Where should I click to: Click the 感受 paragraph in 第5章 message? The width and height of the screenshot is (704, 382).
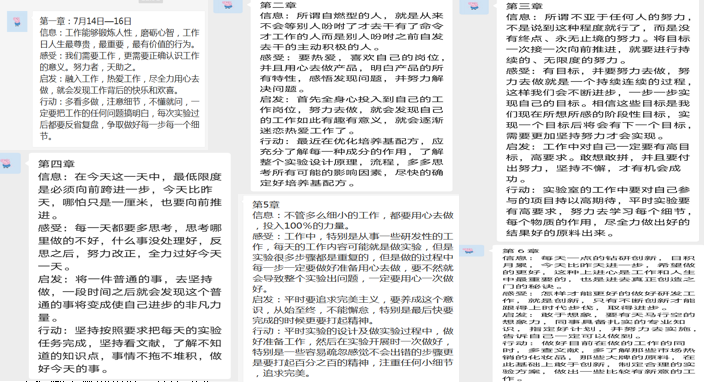coord(353,263)
